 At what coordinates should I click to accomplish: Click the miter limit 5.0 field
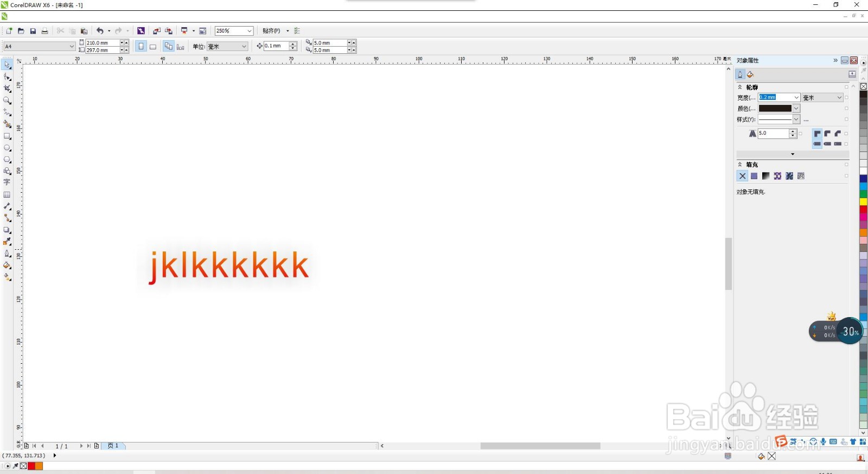pos(773,134)
